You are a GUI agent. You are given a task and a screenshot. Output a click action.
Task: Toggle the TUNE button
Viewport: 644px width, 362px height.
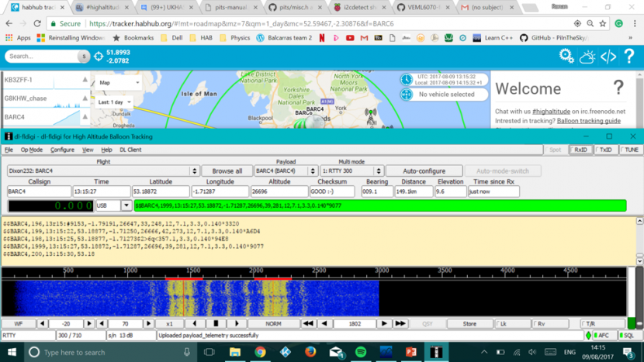[x=631, y=150]
